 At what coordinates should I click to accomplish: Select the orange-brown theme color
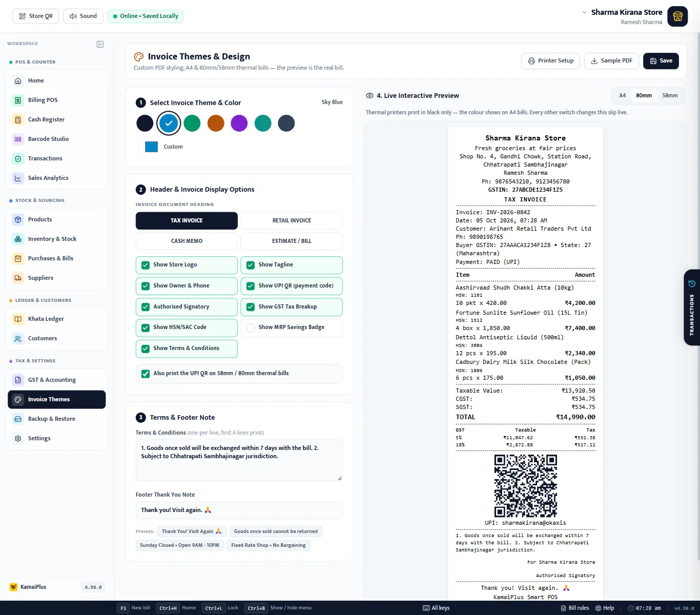tap(216, 124)
